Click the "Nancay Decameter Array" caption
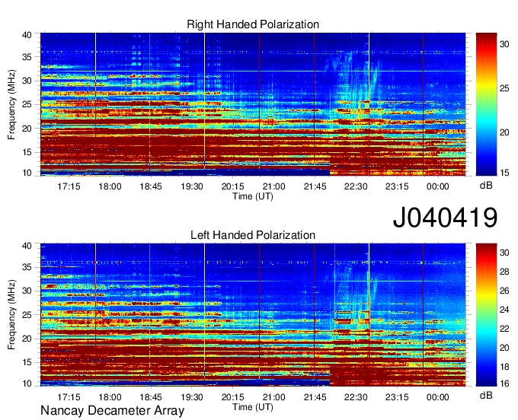Screen dimensions: 518x420 tap(112, 411)
